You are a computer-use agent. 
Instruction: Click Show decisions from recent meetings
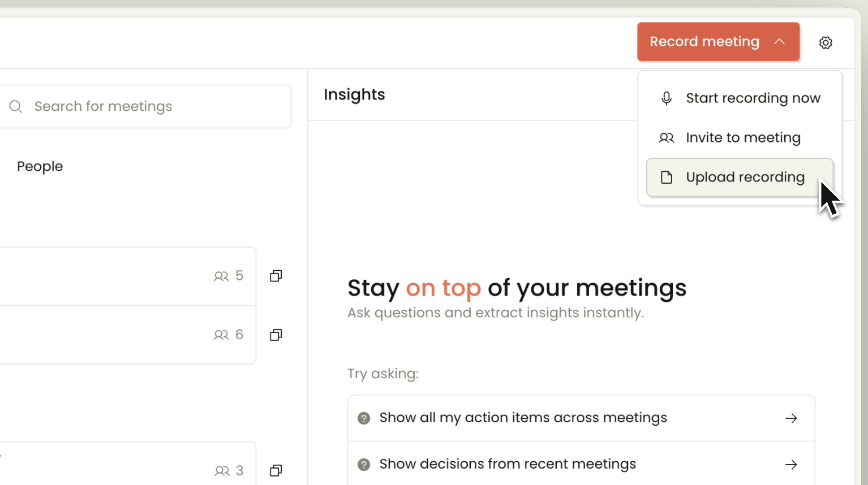(581, 465)
